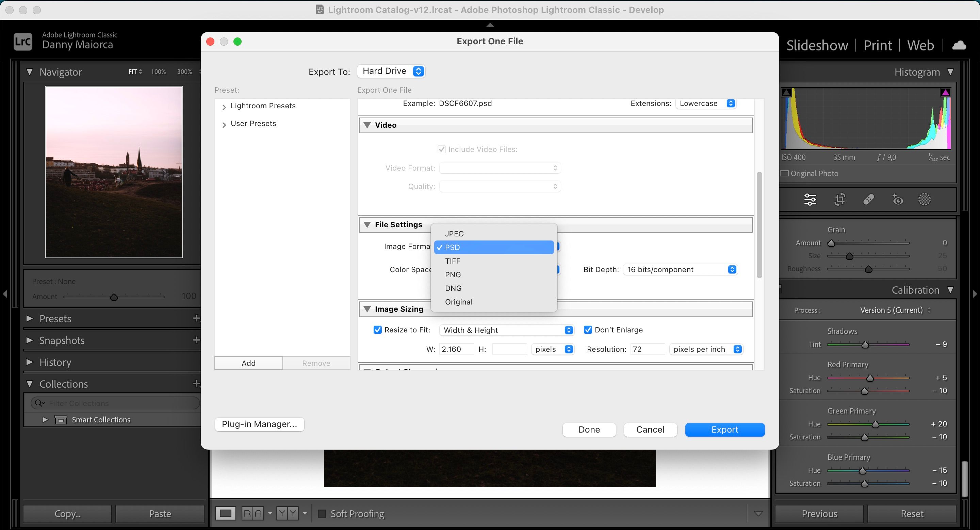Adjust the Green Primary Hue slider
980x530 pixels.
pyautogui.click(x=875, y=424)
